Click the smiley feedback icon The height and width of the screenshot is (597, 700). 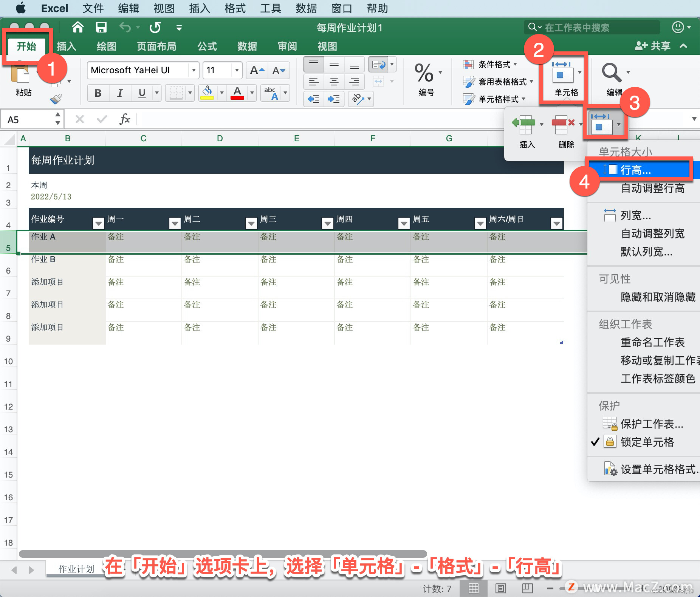(678, 27)
